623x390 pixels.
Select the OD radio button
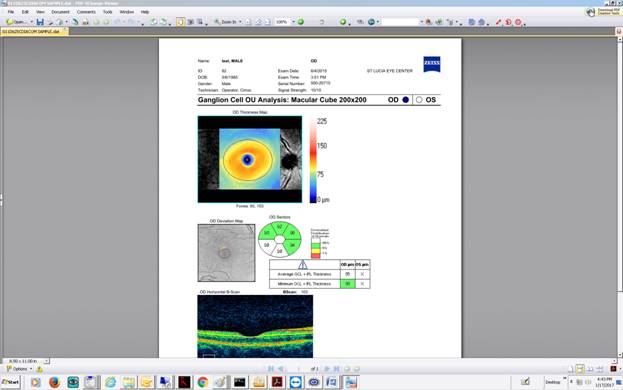[x=406, y=100]
